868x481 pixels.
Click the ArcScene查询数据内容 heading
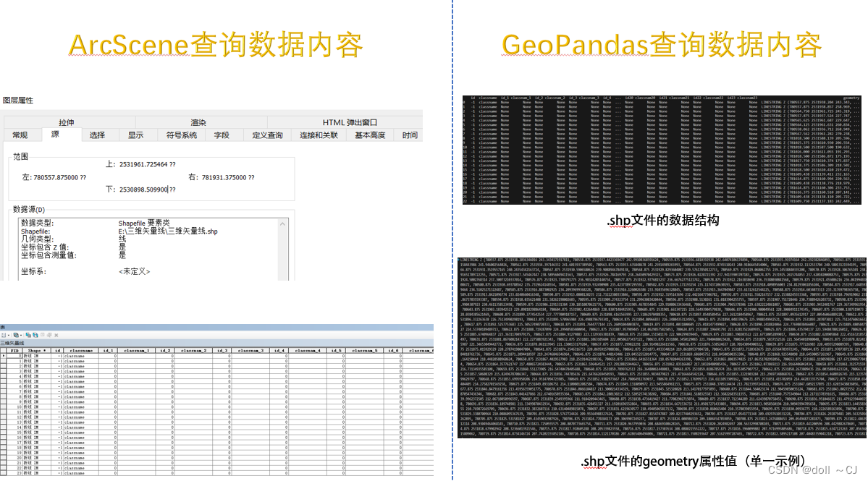(215, 45)
